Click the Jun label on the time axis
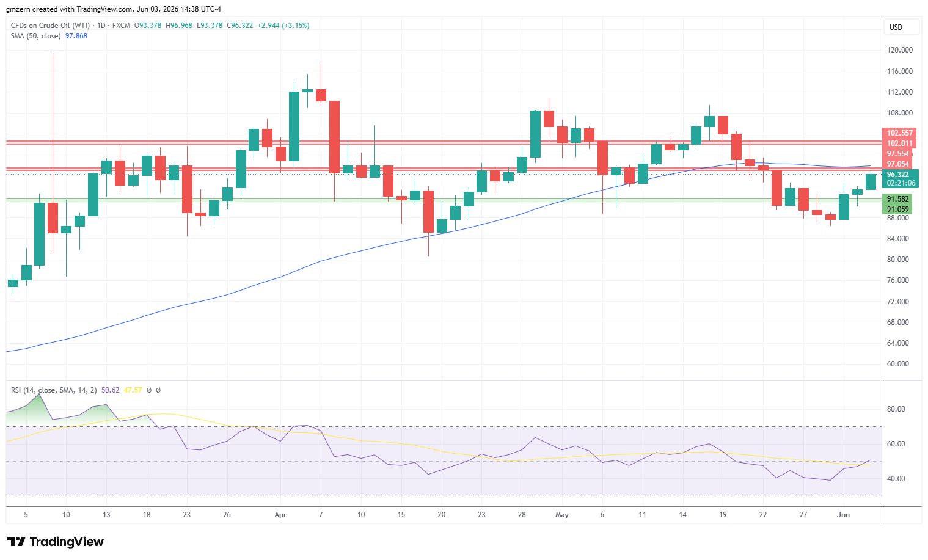The image size is (928, 560). pos(843,515)
